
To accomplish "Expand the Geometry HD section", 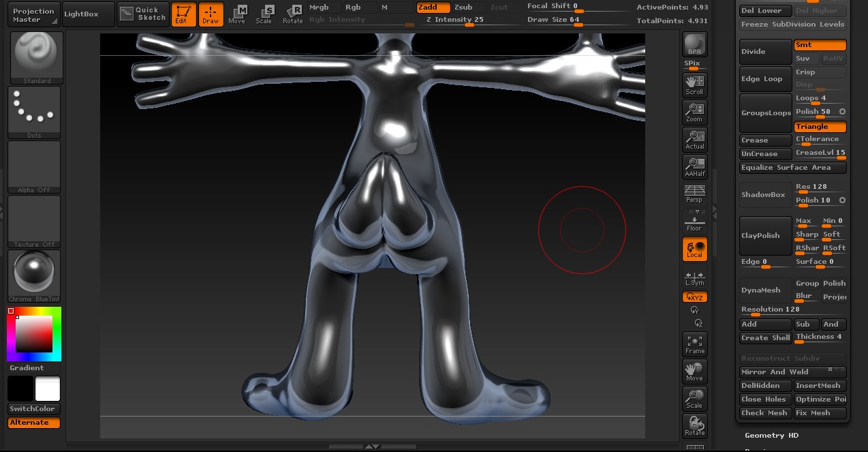I will pos(771,435).
